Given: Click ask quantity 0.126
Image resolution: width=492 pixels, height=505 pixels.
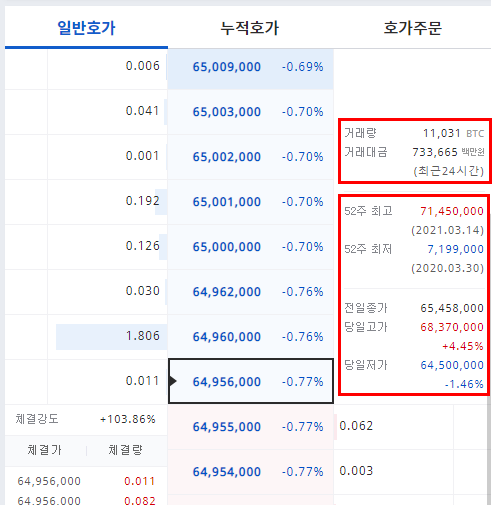Looking at the screenshot, I should coord(143,246).
